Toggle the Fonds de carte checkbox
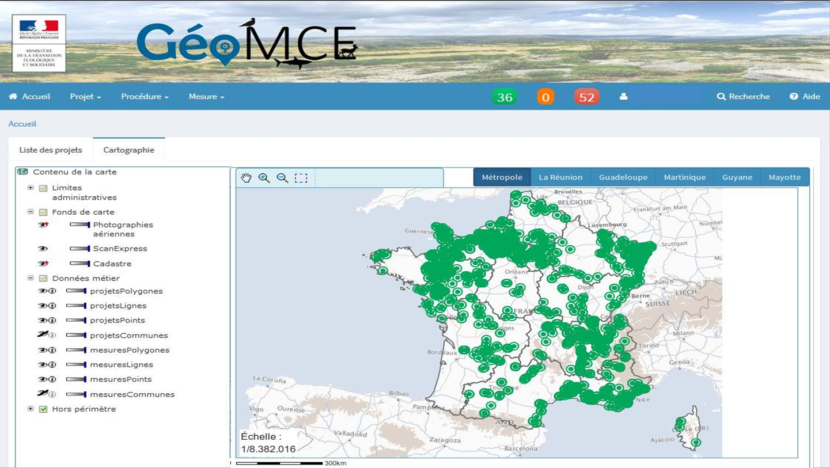Image resolution: width=830 pixels, height=468 pixels. coord(43,212)
